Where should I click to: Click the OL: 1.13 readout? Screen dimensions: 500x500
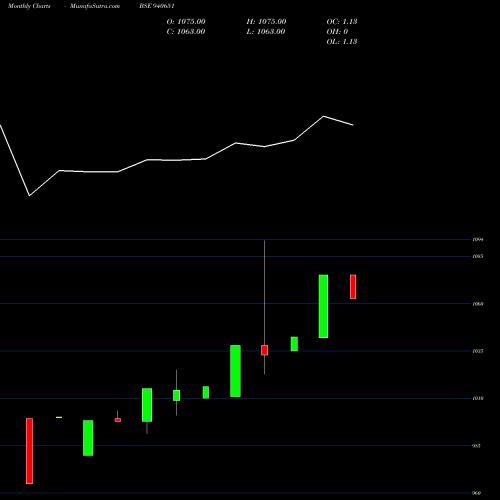[x=342, y=42]
